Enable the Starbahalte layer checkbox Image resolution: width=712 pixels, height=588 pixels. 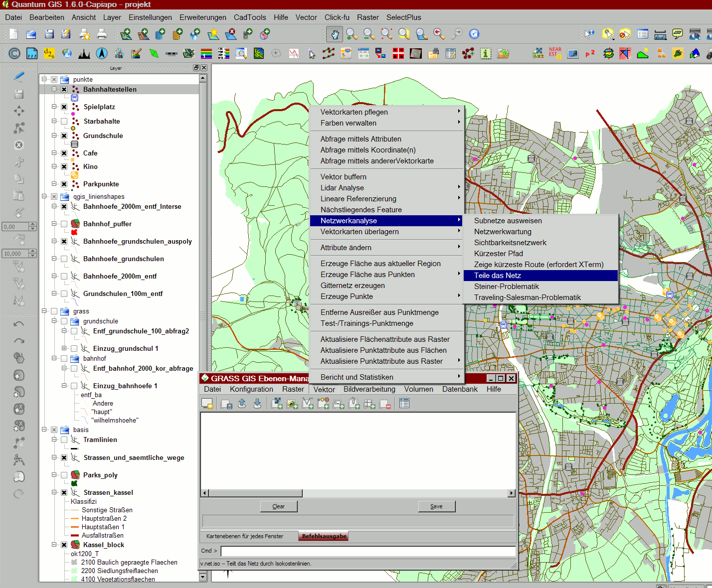click(x=64, y=121)
